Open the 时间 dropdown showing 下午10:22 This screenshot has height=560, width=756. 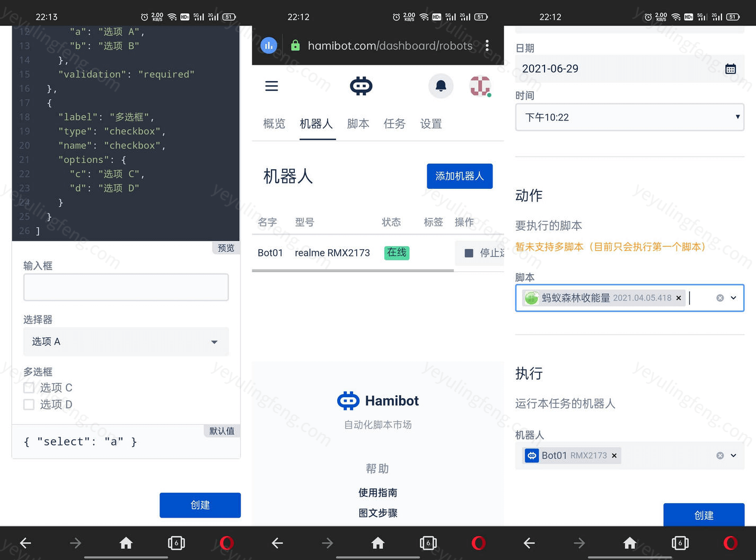click(630, 117)
